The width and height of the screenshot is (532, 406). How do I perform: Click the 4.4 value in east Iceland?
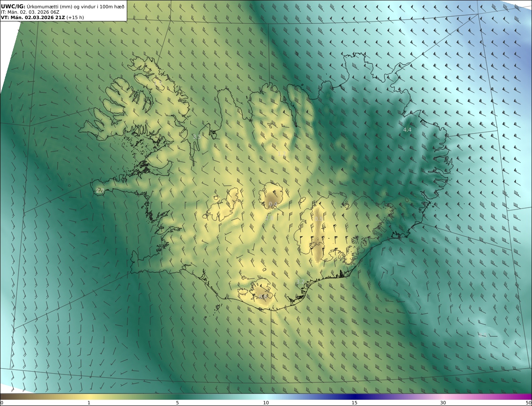click(x=407, y=130)
